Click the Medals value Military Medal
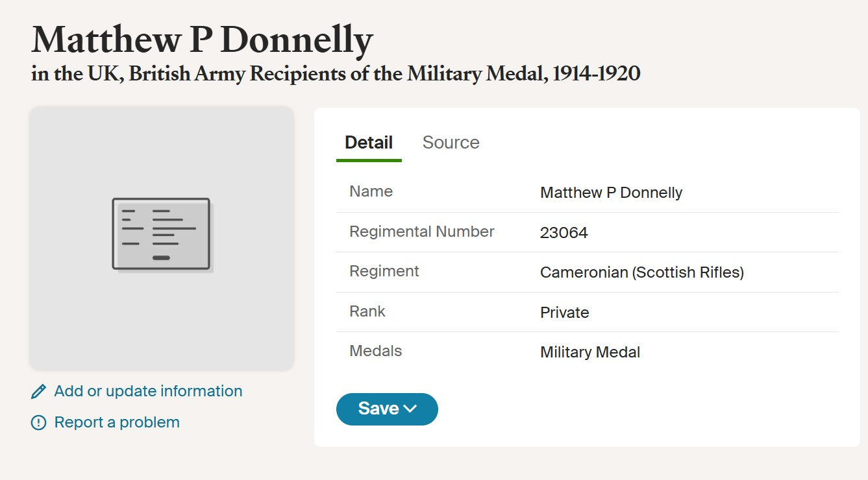The width and height of the screenshot is (868, 480). 590,352
